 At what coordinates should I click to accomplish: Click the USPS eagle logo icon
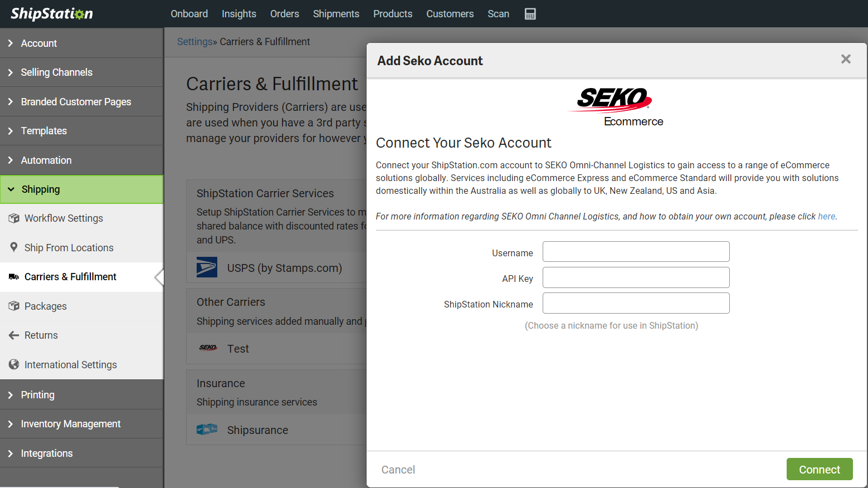[207, 267]
